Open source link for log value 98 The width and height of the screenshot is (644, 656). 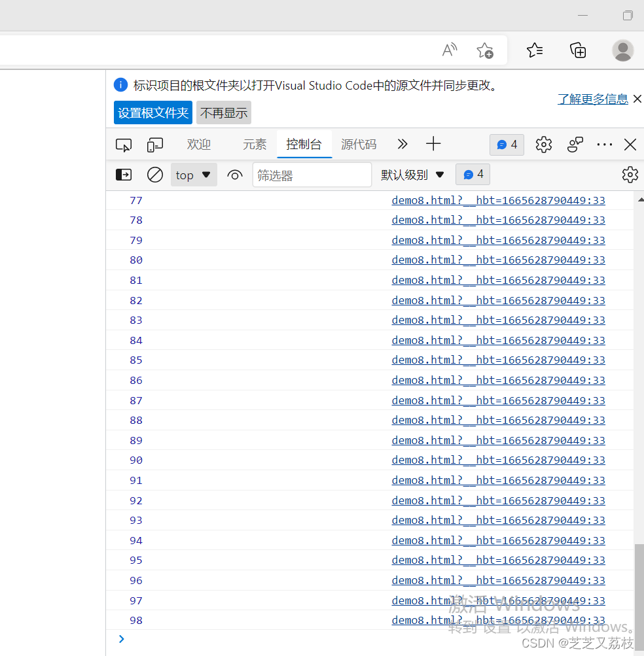498,621
